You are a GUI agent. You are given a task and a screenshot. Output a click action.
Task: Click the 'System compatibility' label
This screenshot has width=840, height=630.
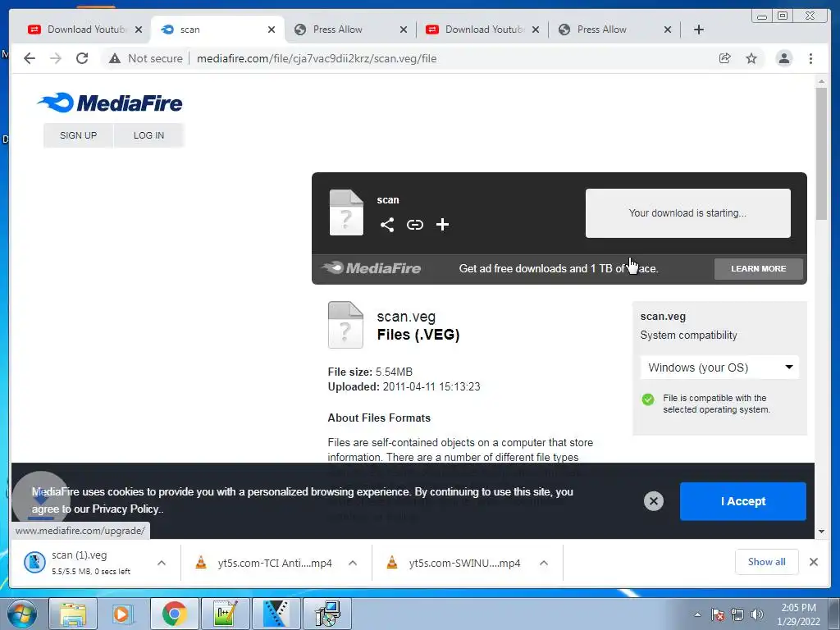(688, 336)
